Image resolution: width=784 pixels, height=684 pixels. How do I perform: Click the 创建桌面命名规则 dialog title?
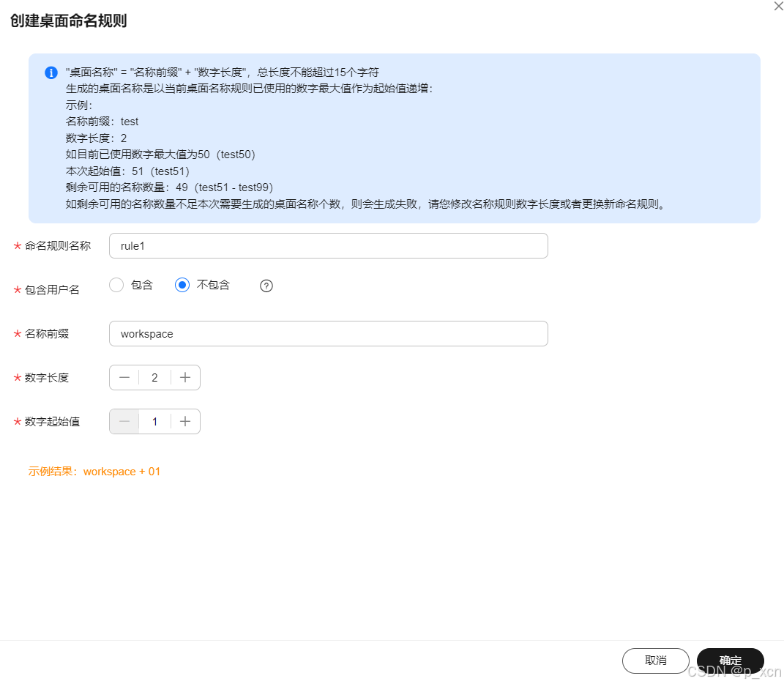pos(69,21)
